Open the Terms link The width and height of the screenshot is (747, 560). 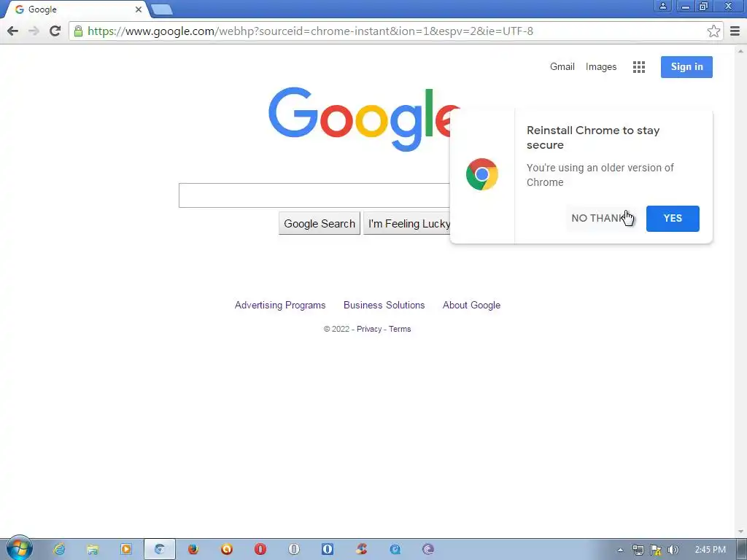point(400,329)
